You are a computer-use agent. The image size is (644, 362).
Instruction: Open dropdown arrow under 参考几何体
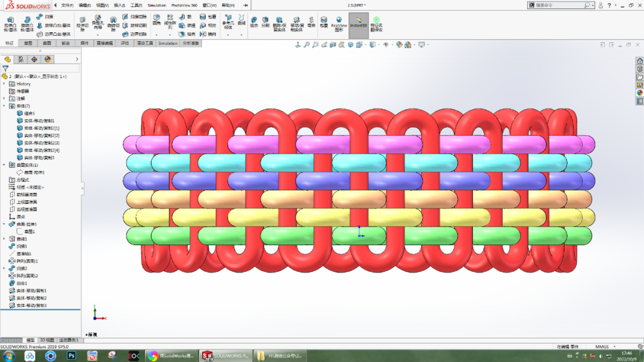pyautogui.click(x=228, y=35)
